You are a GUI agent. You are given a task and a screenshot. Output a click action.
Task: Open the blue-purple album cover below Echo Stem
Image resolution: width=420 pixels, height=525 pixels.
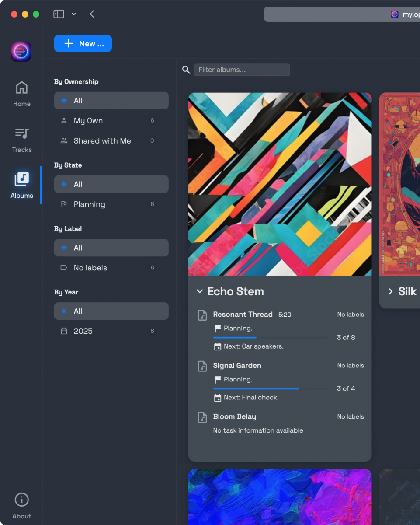(x=280, y=497)
